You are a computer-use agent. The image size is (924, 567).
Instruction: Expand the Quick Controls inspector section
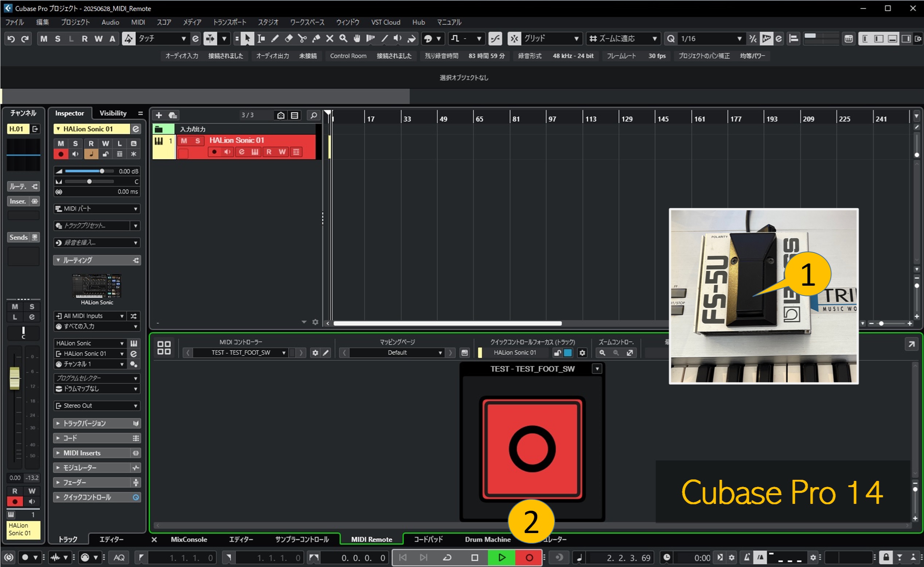(x=97, y=497)
